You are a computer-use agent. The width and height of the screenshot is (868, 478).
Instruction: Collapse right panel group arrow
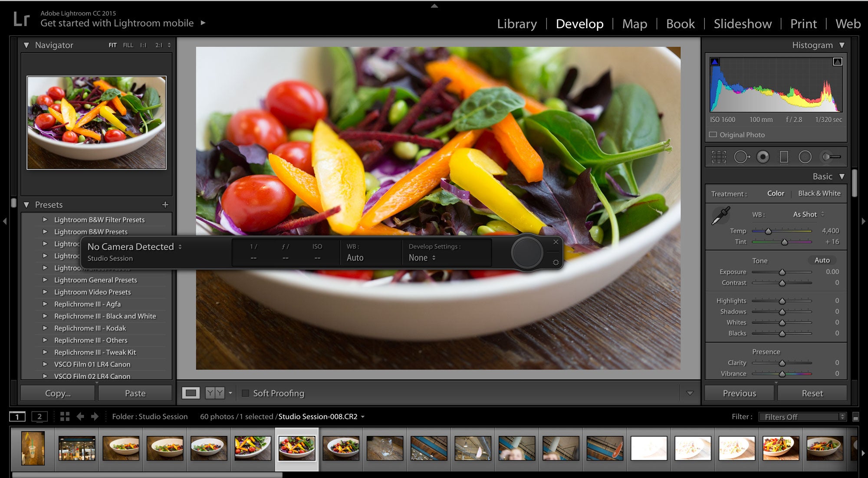pos(863,221)
